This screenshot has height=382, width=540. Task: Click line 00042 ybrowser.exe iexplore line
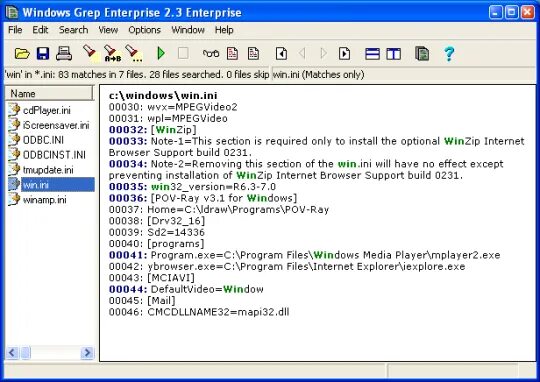pyautogui.click(x=287, y=266)
